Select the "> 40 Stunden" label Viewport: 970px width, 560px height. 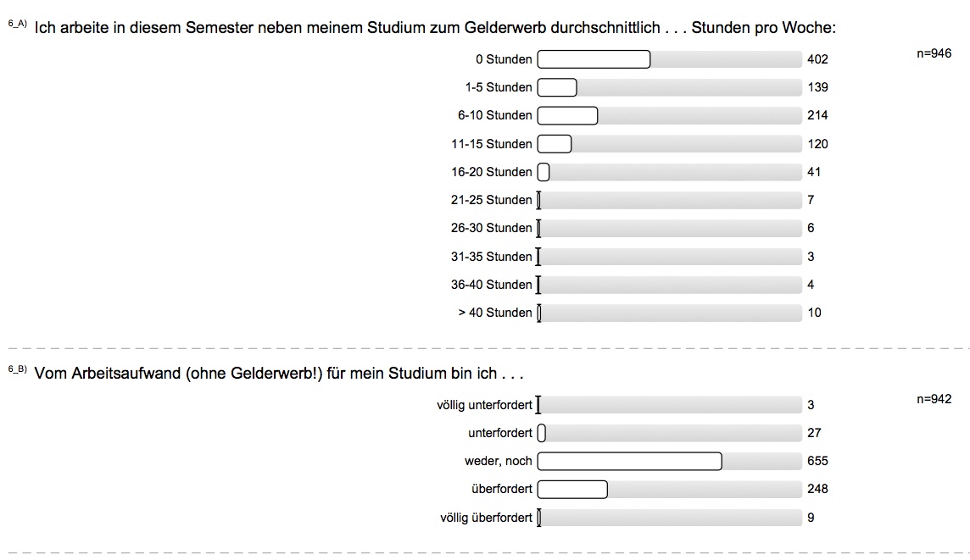pyautogui.click(x=495, y=313)
